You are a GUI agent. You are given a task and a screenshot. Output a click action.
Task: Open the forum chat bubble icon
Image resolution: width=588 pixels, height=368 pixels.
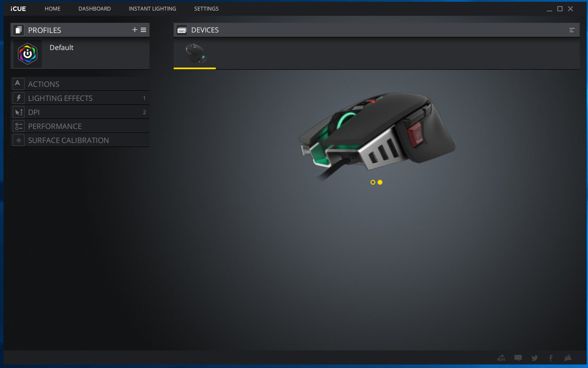[x=518, y=358]
